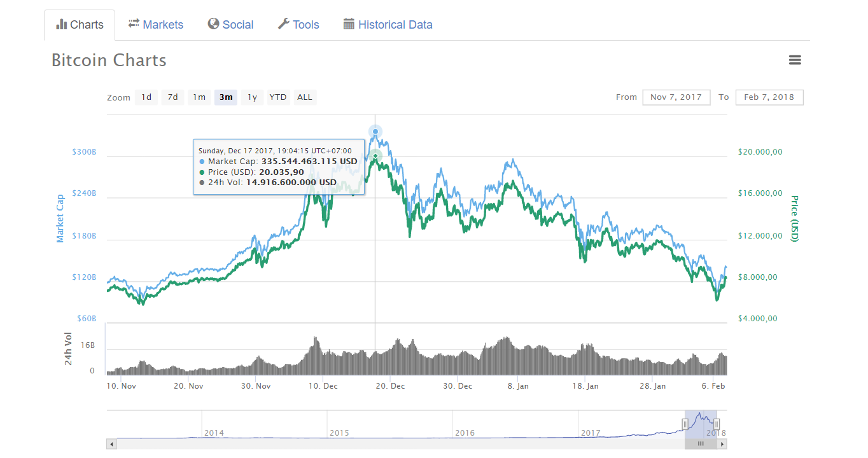Click the market cap peak marker point
Screen dimensions: 868x458
375,132
